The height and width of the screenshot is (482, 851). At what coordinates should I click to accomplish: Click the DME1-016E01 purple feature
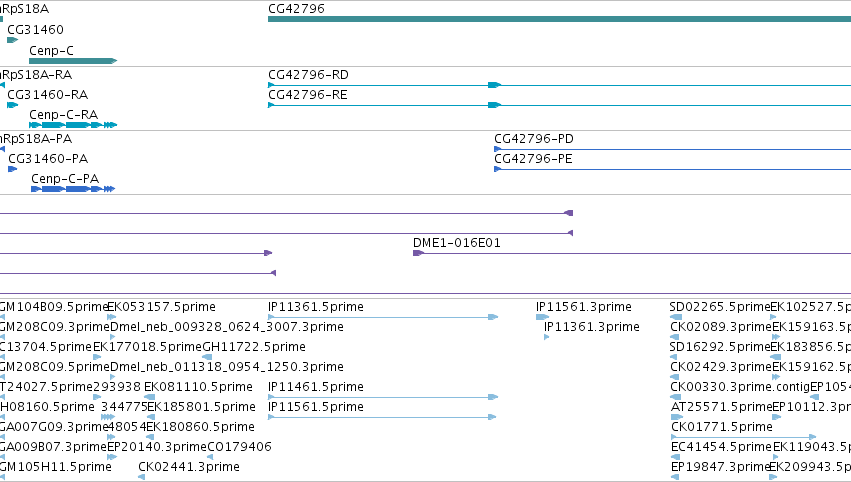632,253
